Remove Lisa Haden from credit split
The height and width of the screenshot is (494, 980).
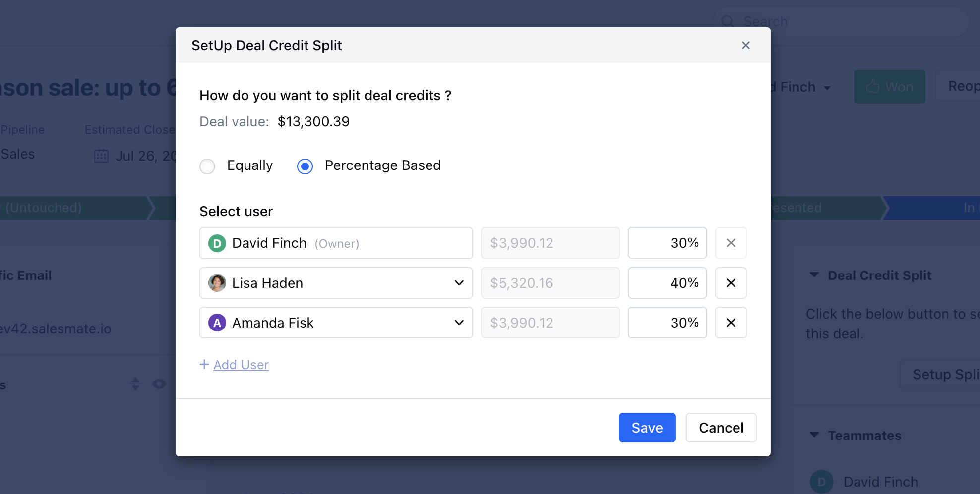pos(731,283)
